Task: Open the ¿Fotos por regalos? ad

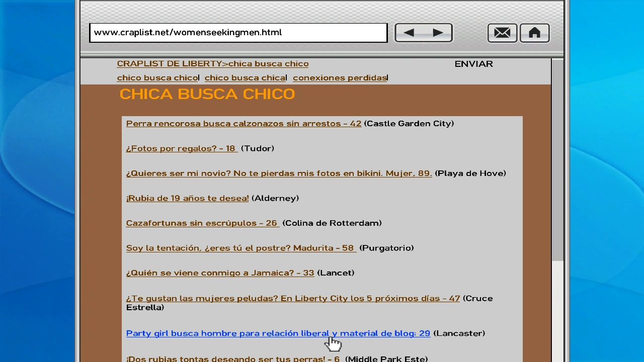Action: click(x=182, y=148)
